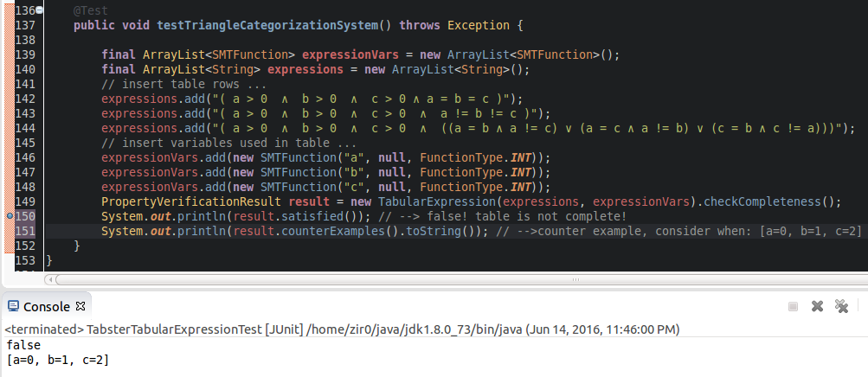Click the terminated TabsterTabularExpressionTest launch label

[x=342, y=329]
